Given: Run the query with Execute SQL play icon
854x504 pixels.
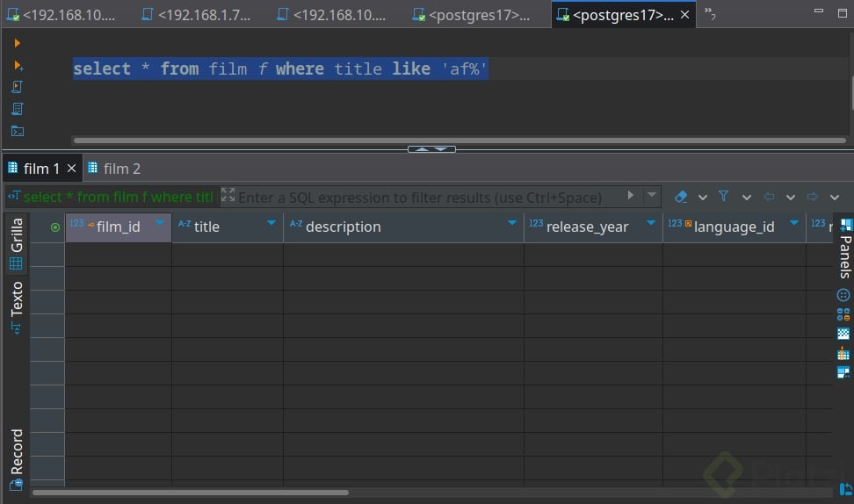Looking at the screenshot, I should click(x=18, y=43).
